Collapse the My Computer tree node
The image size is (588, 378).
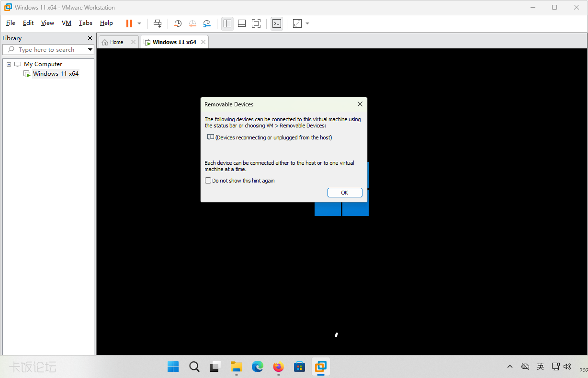9,64
